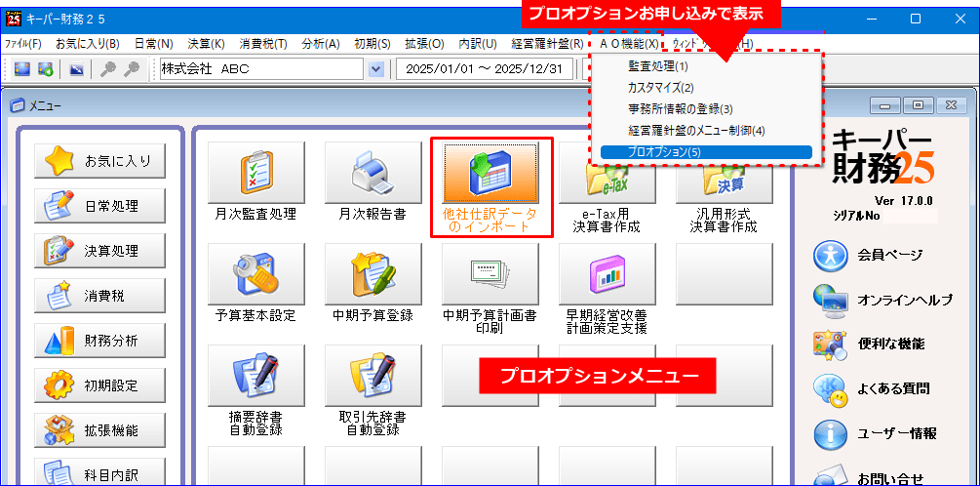Open よくある質問 icon
This screenshot has height=486, width=980.
[830, 389]
